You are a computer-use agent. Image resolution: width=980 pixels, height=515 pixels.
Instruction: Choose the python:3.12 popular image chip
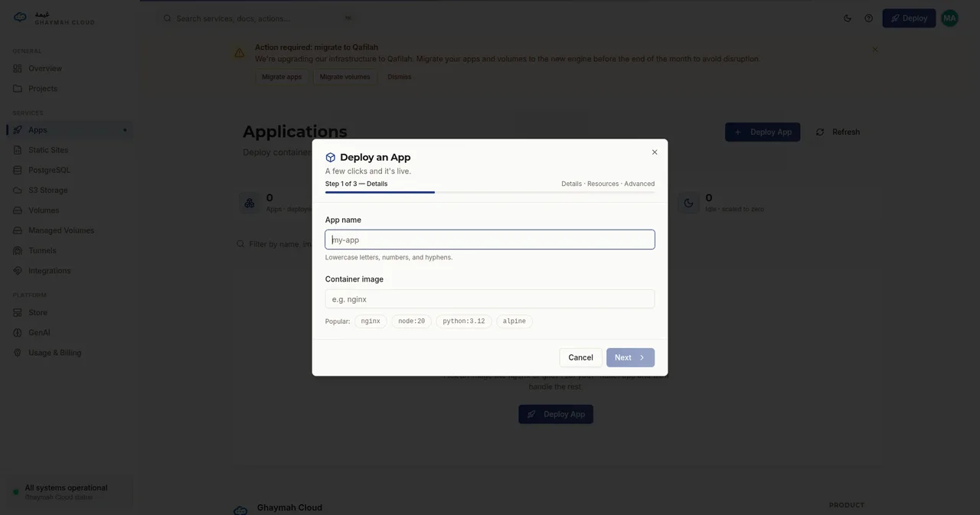[x=464, y=321]
